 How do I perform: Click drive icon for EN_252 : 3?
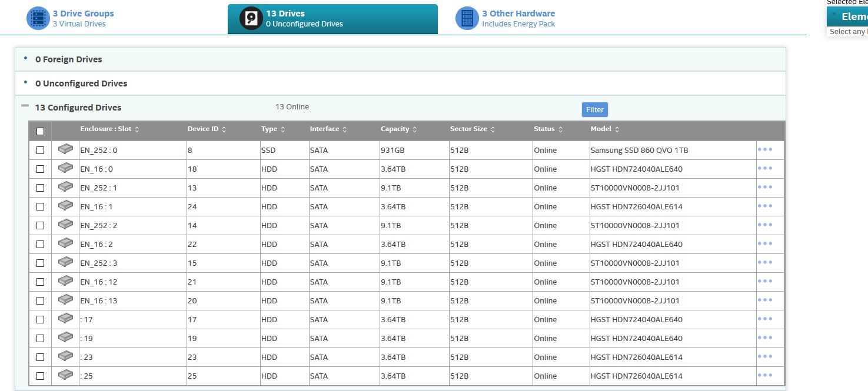coord(65,262)
